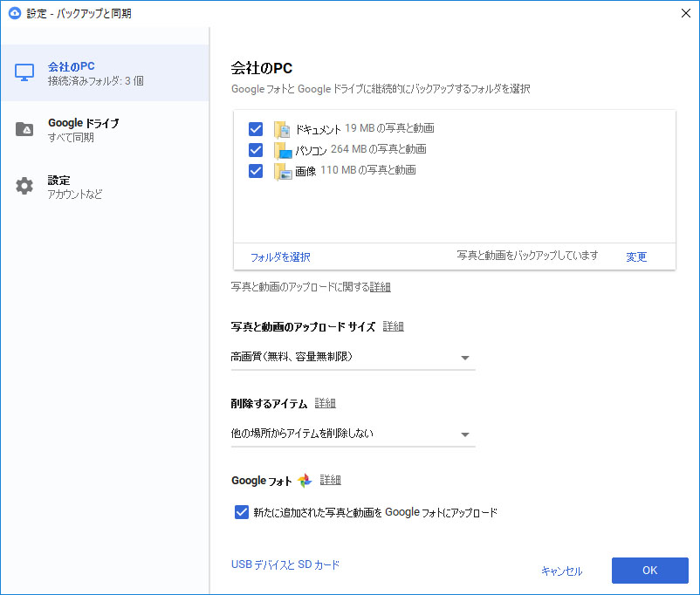Viewport: 700px width, 595px height.
Task: Open settings via the gear icon
Action: click(24, 185)
